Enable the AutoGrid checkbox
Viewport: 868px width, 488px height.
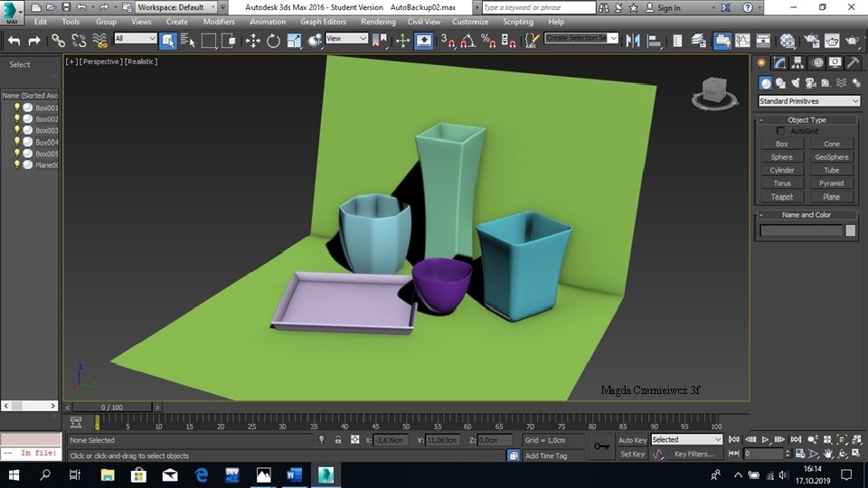coord(781,131)
